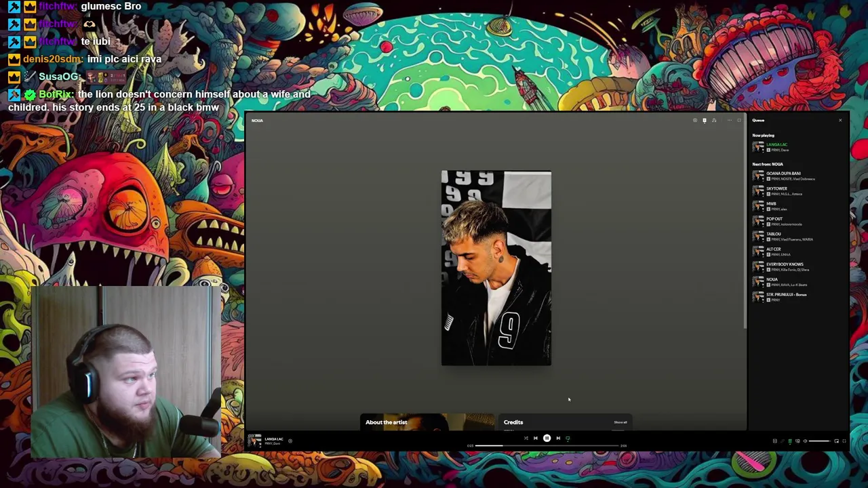Click now playing LANGA LAC in queue
Screen dimensions: 868x488
(797, 147)
